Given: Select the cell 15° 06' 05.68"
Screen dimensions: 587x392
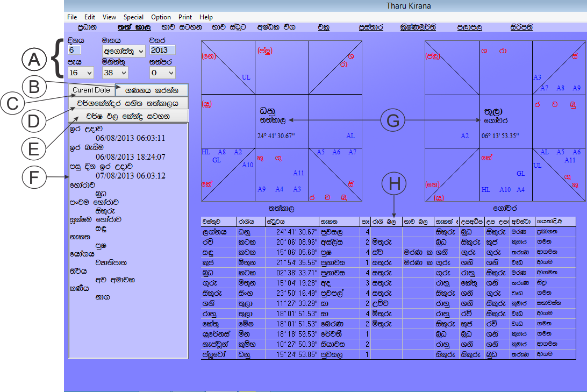Looking at the screenshot, I should point(292,252).
